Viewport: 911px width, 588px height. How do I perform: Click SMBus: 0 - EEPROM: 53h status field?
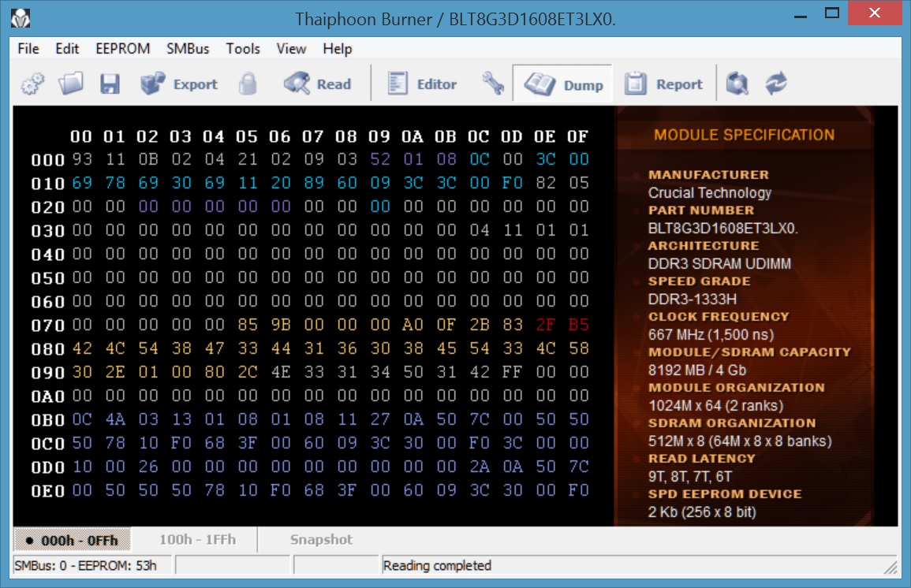[92, 565]
